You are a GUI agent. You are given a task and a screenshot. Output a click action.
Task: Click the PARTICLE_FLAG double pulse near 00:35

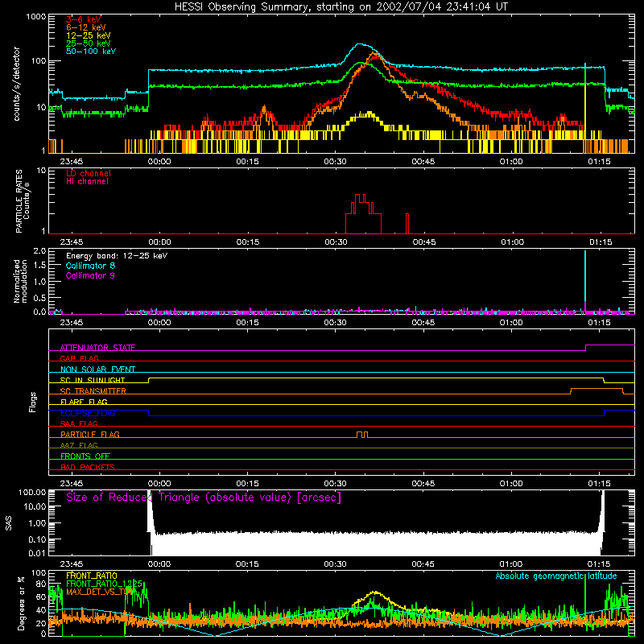pos(362,435)
